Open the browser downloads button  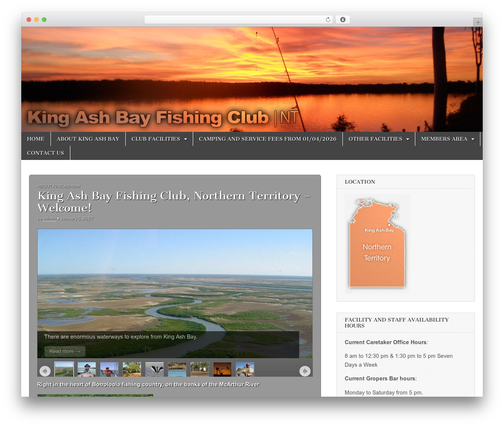point(343,20)
